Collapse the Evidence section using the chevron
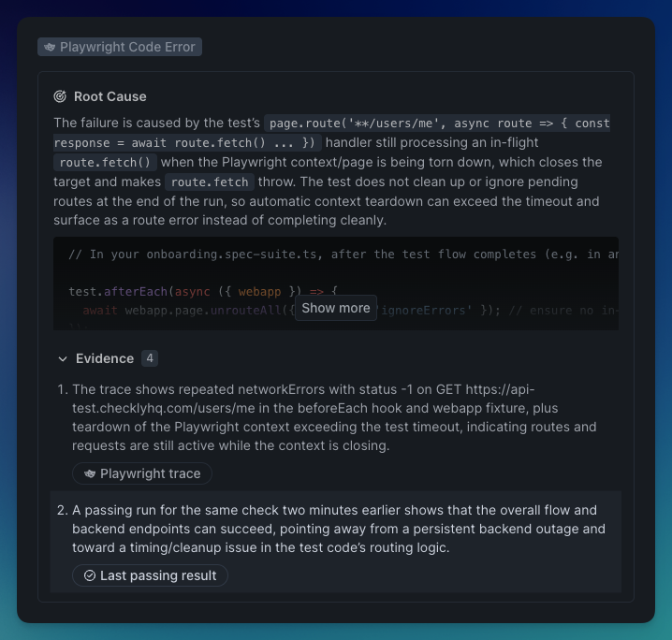This screenshot has height=640, width=672. 63,358
